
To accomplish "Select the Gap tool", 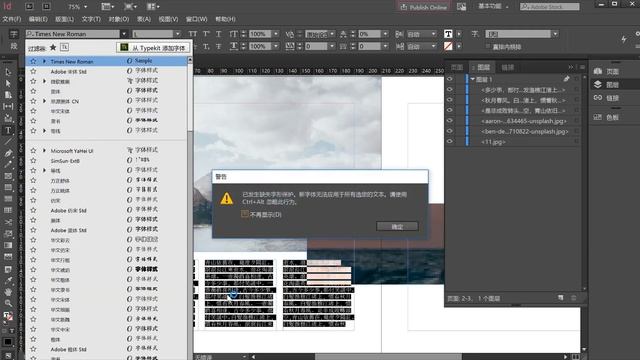I will [8, 107].
